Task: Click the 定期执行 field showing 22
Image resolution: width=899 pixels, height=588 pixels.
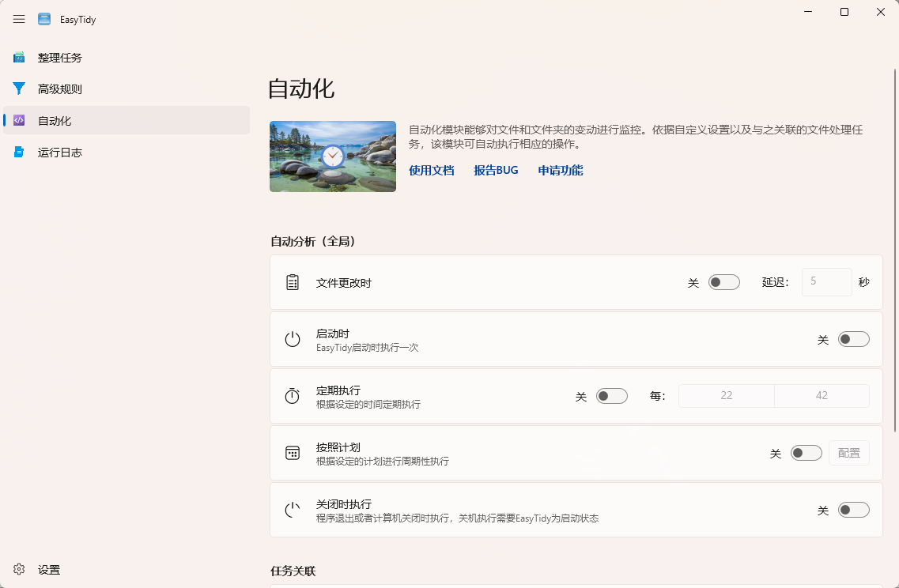Action: coord(727,395)
